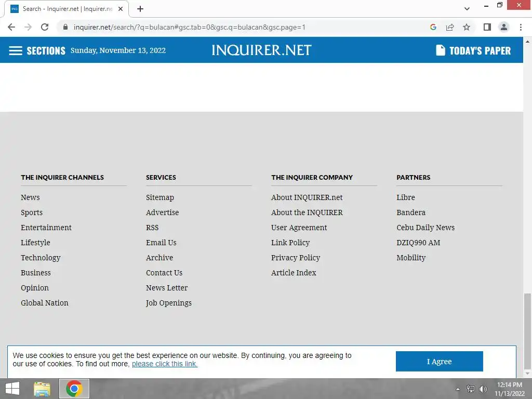
Task: Open the Sections hamburger menu icon
Action: point(15,50)
